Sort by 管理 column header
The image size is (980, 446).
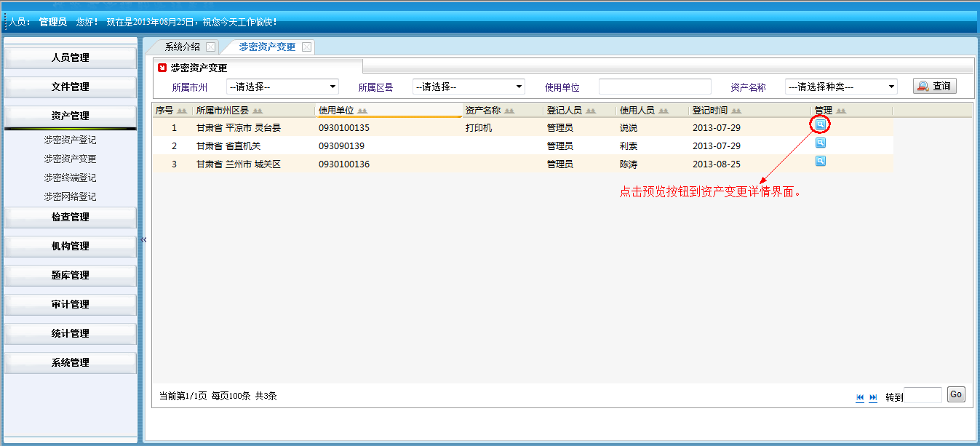(852, 111)
